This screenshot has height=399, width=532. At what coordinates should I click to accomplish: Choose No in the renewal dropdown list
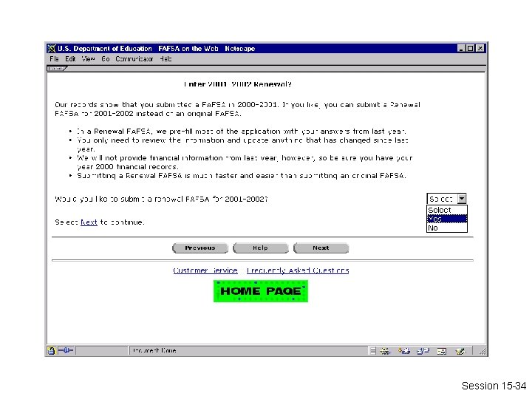[447, 228]
